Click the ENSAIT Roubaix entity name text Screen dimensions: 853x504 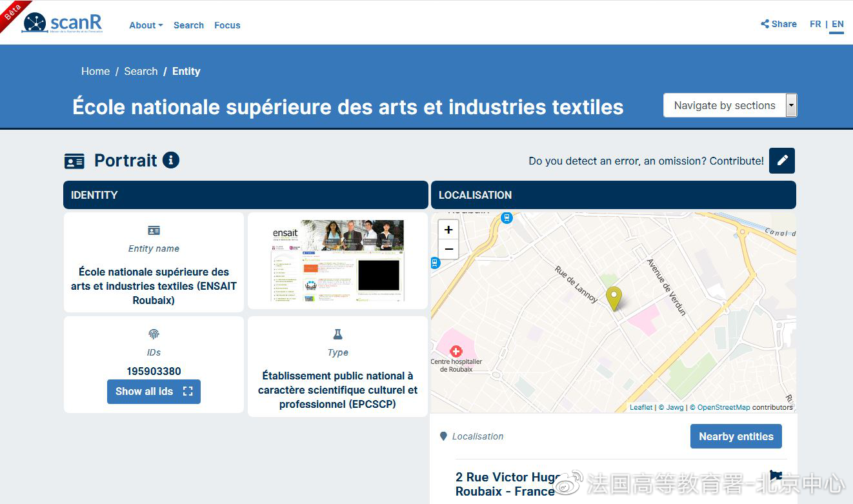coord(154,286)
